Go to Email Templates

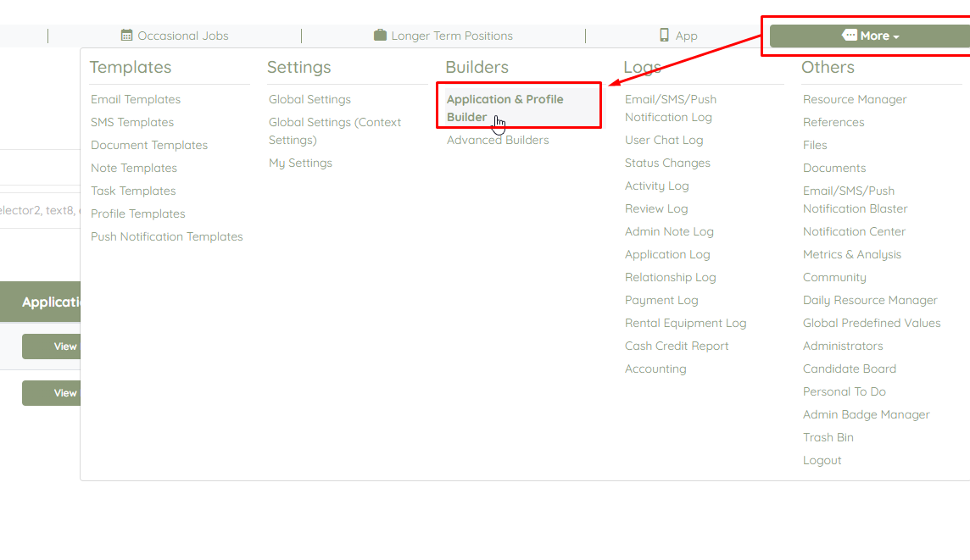coord(136,99)
